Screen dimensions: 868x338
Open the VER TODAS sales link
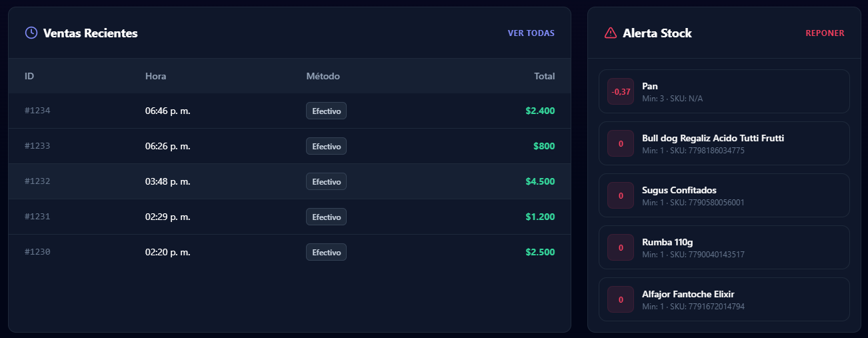[x=531, y=33]
